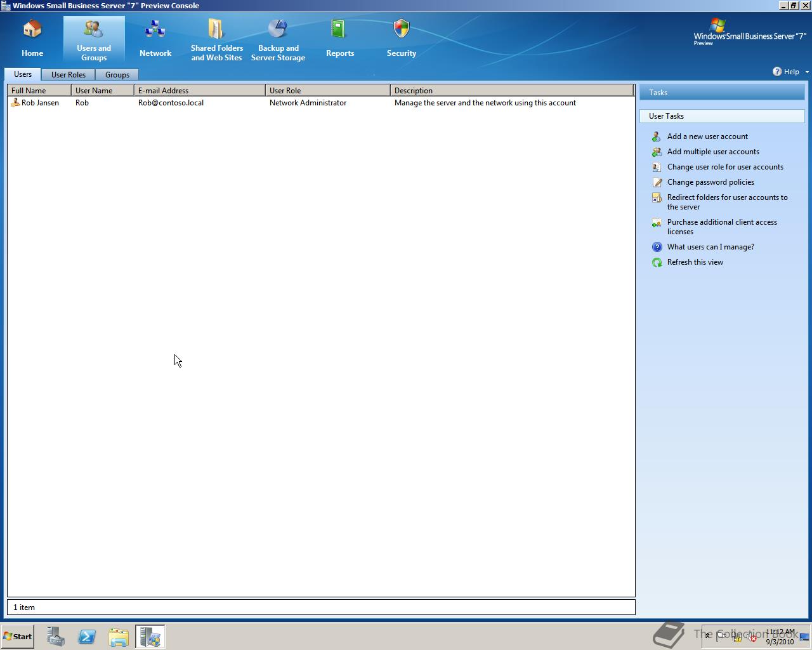Click the muted volume tray icon
812x650 pixels.
point(752,637)
